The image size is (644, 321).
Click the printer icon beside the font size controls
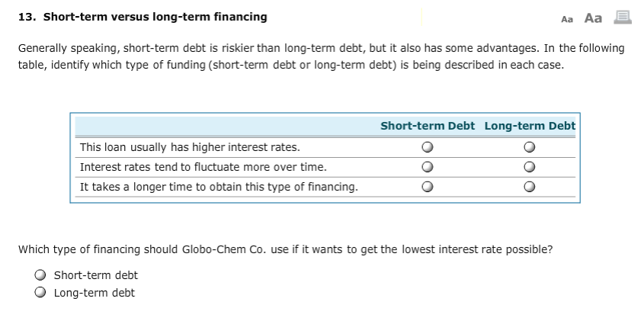coord(620,17)
